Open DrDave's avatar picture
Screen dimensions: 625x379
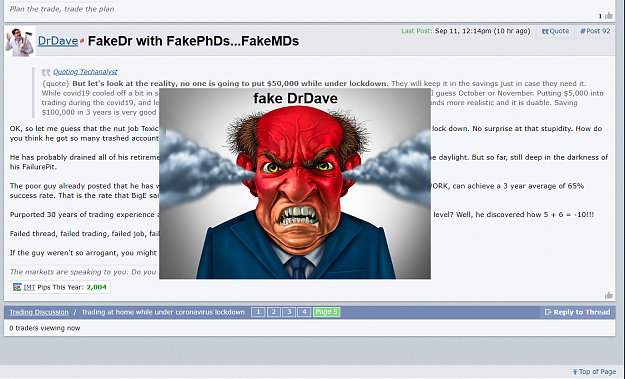point(20,42)
